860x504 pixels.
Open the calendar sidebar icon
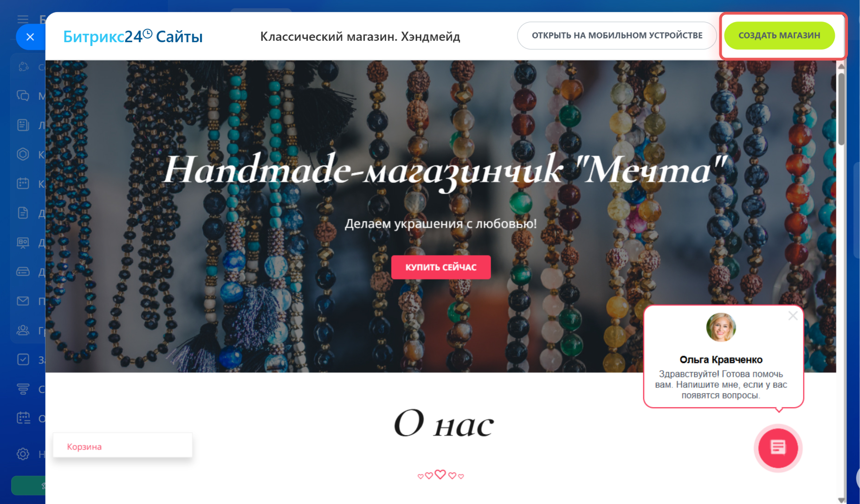[23, 183]
